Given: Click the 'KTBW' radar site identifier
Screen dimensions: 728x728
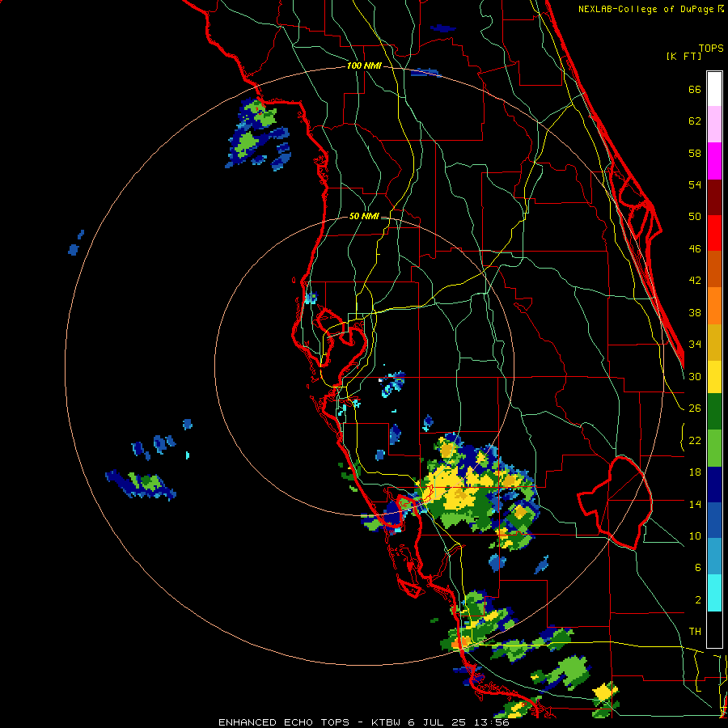Looking at the screenshot, I should [385, 722].
